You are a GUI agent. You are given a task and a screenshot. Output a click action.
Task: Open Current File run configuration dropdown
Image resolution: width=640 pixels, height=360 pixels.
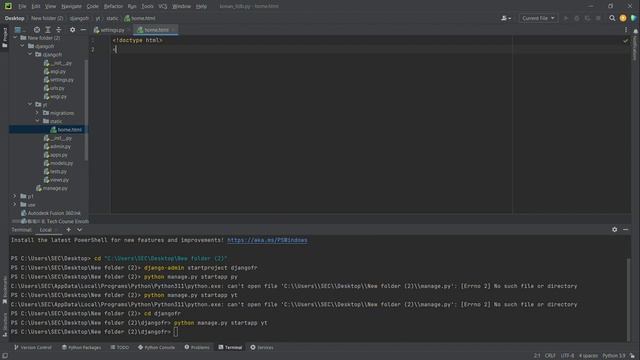(x=538, y=18)
